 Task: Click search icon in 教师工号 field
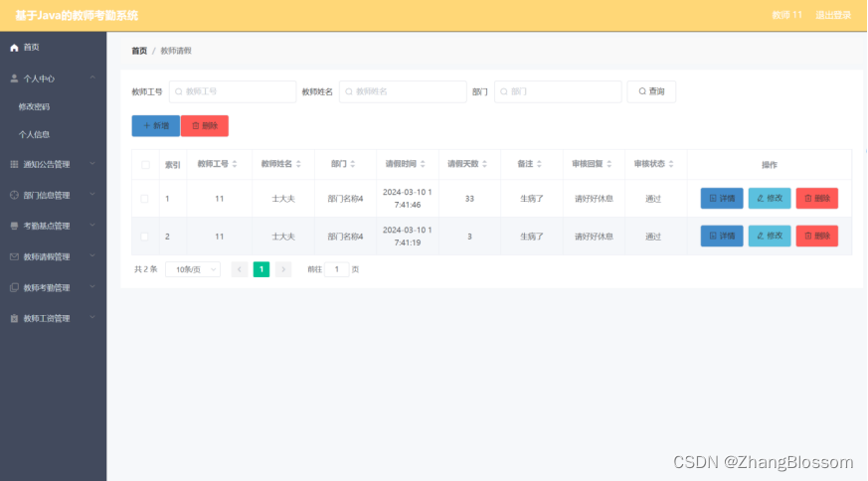click(x=179, y=91)
